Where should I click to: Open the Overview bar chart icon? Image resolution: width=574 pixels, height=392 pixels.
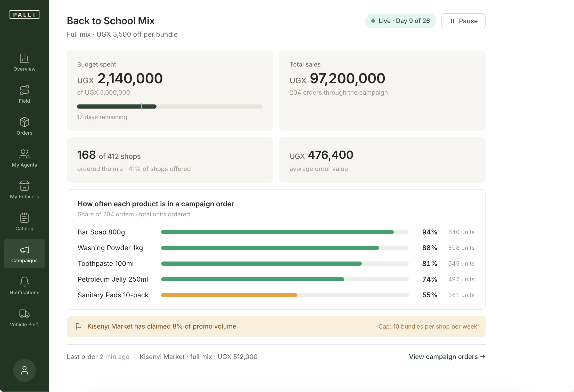[x=24, y=58]
